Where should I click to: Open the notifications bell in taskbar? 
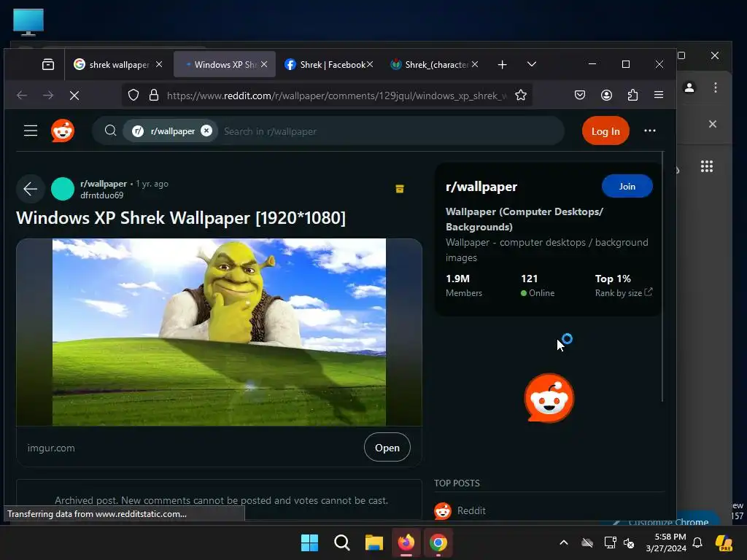tap(697, 542)
